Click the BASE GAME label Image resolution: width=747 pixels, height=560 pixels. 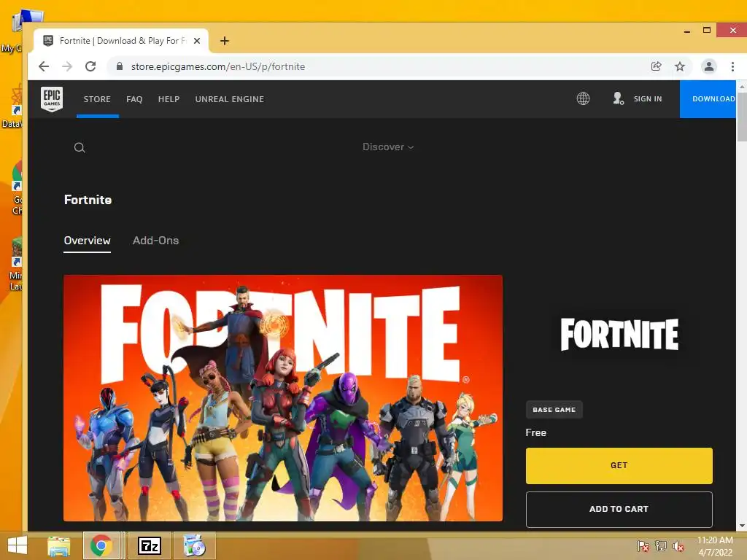(554, 410)
